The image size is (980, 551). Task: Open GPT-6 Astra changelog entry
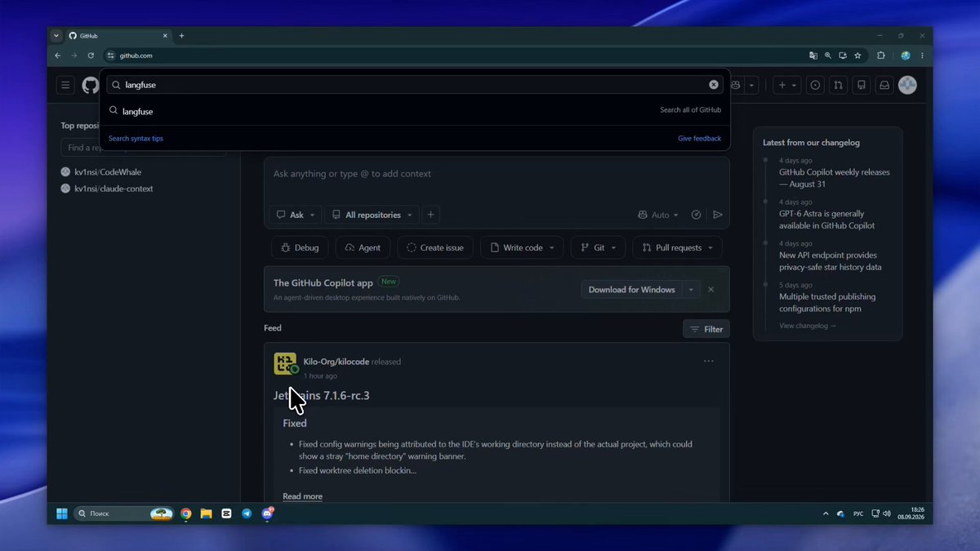[826, 220]
